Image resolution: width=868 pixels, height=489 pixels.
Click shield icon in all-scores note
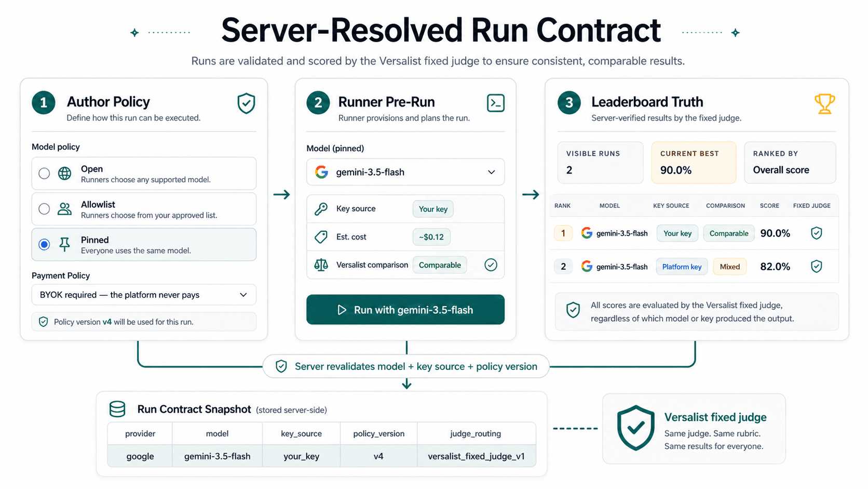(x=573, y=310)
